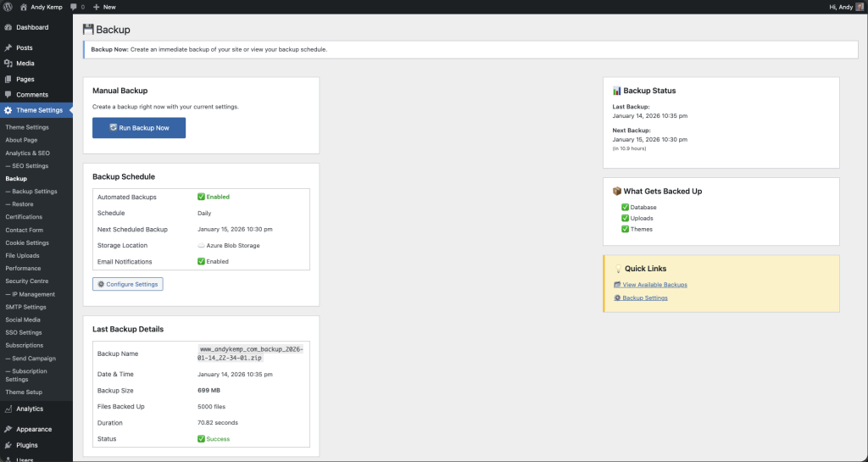
Task: Open the Comments bubble icon in sidebar
Action: point(8,94)
